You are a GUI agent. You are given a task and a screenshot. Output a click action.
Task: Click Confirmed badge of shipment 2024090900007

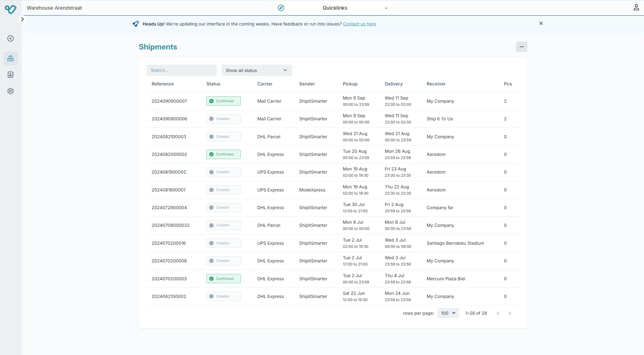coord(223,101)
